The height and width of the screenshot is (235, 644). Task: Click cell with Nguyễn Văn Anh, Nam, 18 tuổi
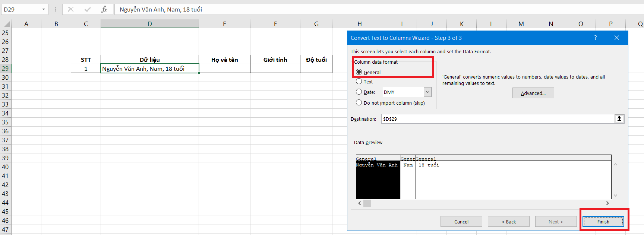[x=149, y=69]
